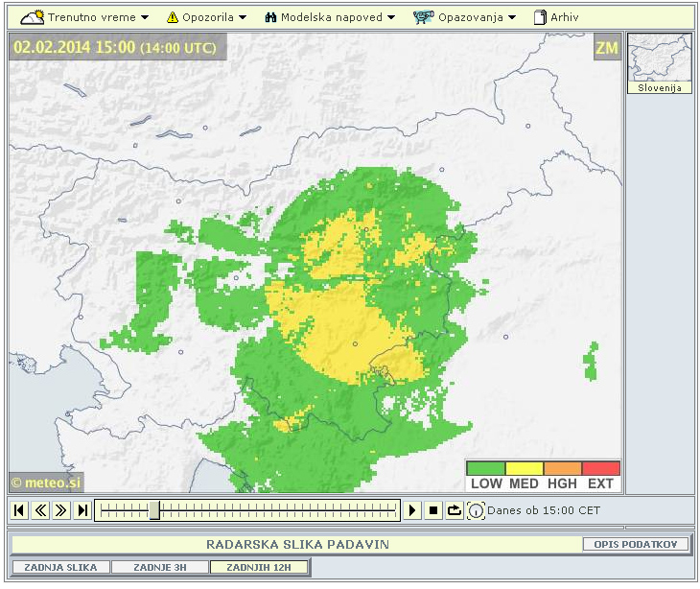Image resolution: width=700 pixels, height=589 pixels.
Task: Click the info icon beside time label
Action: (476, 510)
